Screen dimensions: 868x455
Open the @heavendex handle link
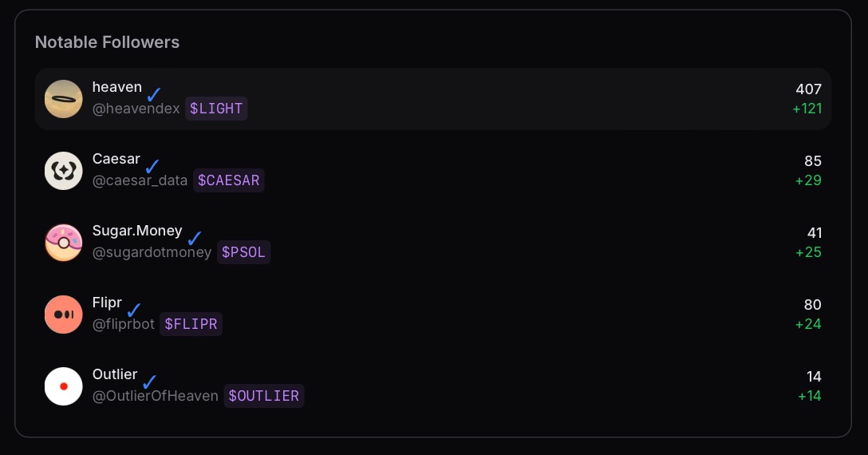click(136, 109)
